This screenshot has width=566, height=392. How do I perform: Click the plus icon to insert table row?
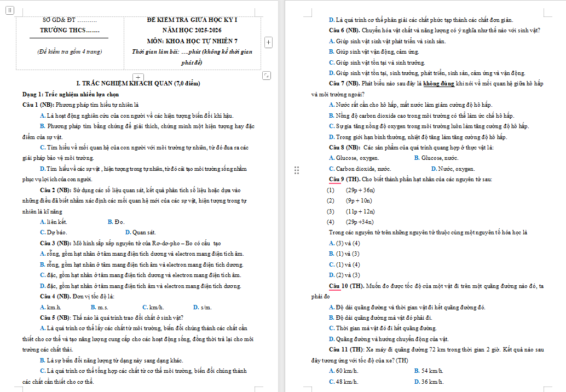138,77
